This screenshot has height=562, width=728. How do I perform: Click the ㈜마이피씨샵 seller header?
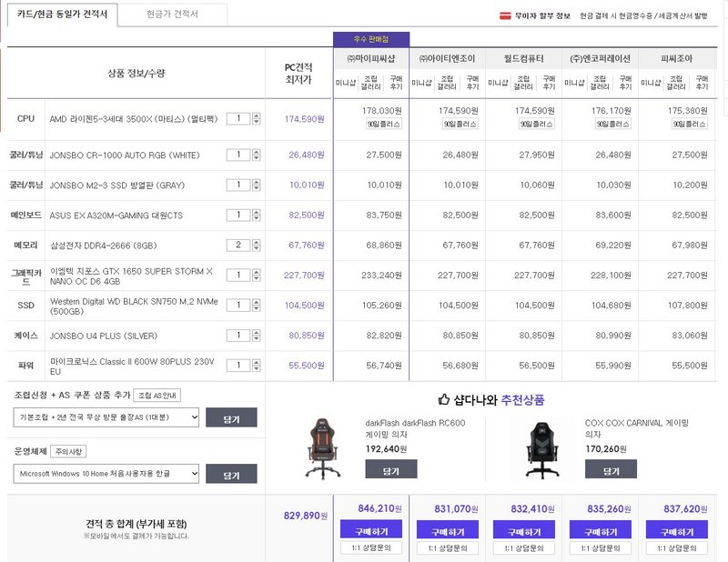[x=371, y=58]
